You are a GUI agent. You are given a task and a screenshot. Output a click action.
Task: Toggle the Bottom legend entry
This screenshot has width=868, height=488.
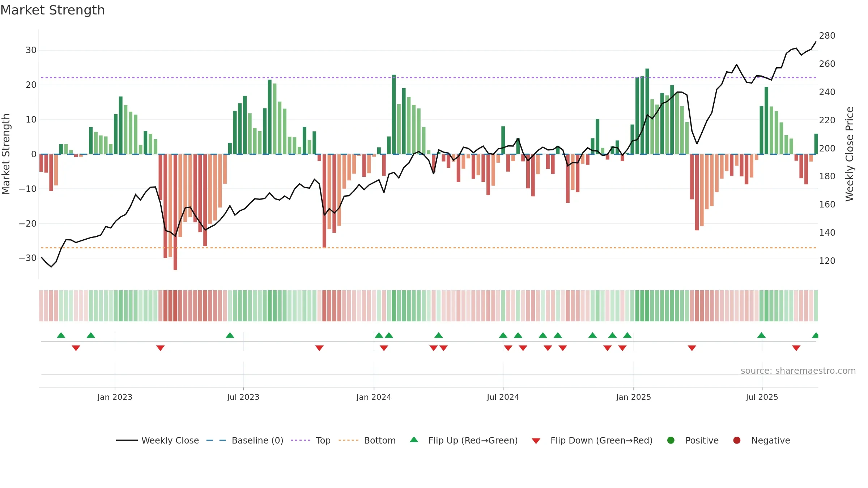(367, 440)
